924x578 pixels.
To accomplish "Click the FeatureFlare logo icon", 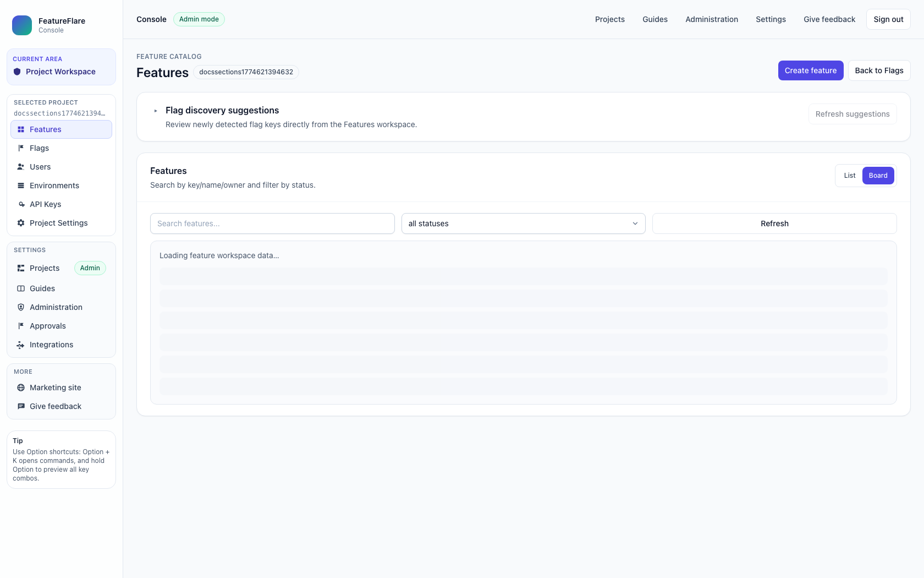I will pyautogui.click(x=22, y=25).
